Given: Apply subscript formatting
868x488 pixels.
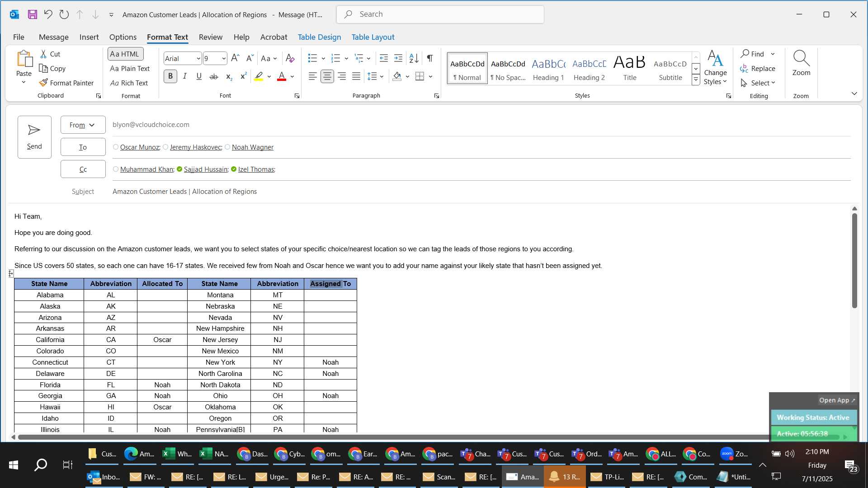Looking at the screenshot, I should point(229,76).
